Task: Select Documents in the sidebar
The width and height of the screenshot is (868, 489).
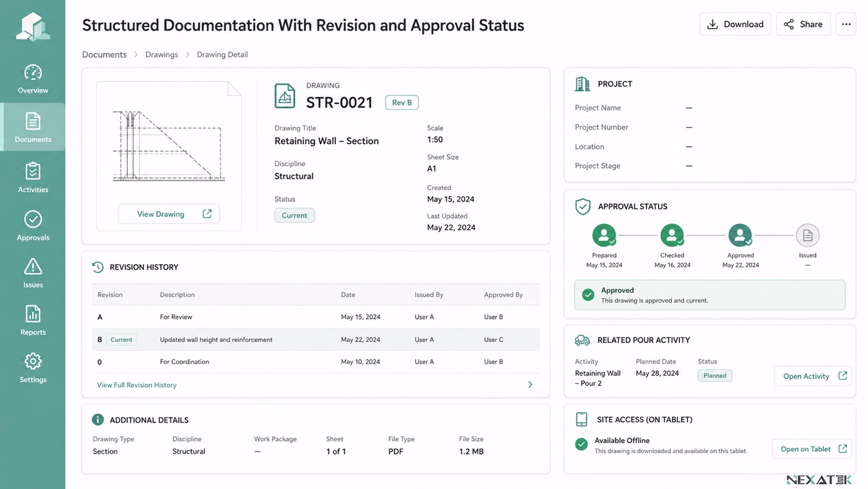Action: 33,127
